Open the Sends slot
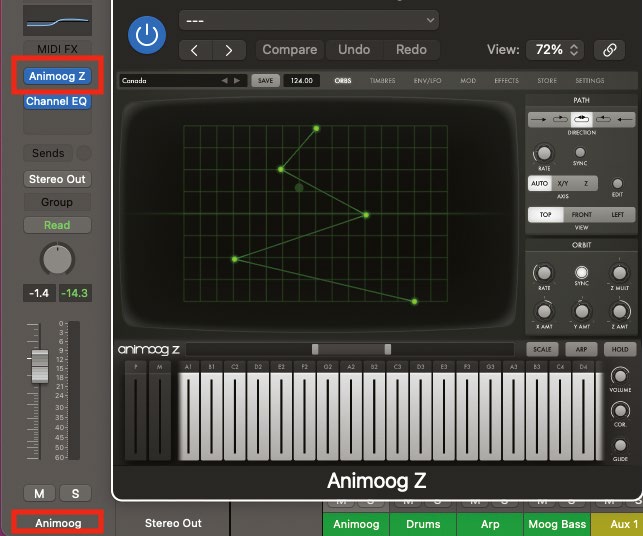This screenshot has height=536, width=643. point(48,153)
